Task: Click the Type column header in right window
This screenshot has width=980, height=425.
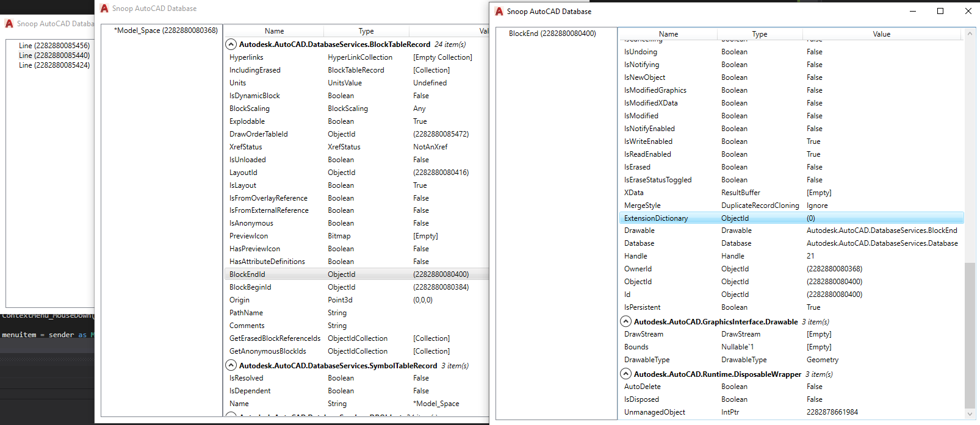Action: pos(760,34)
